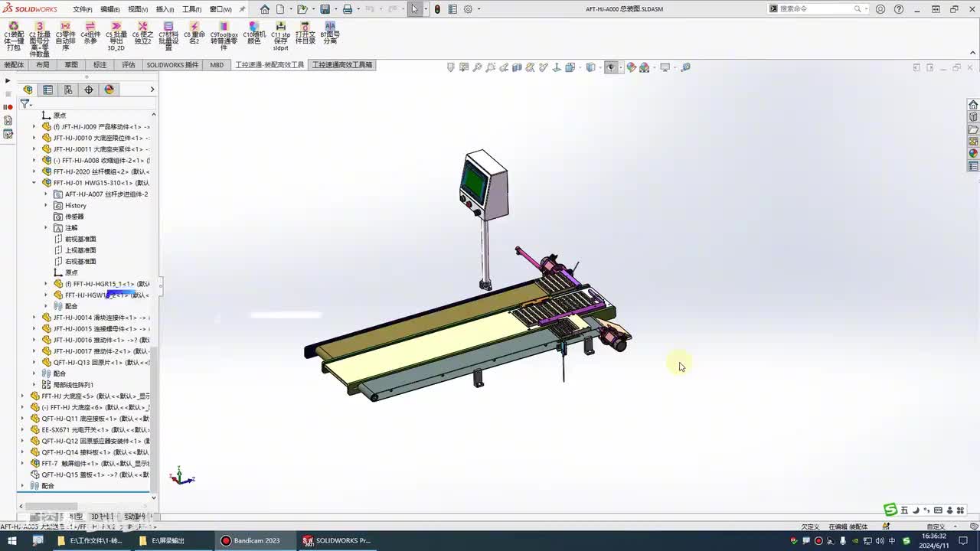Select the EE-SX671 光电开关 component

[90, 430]
